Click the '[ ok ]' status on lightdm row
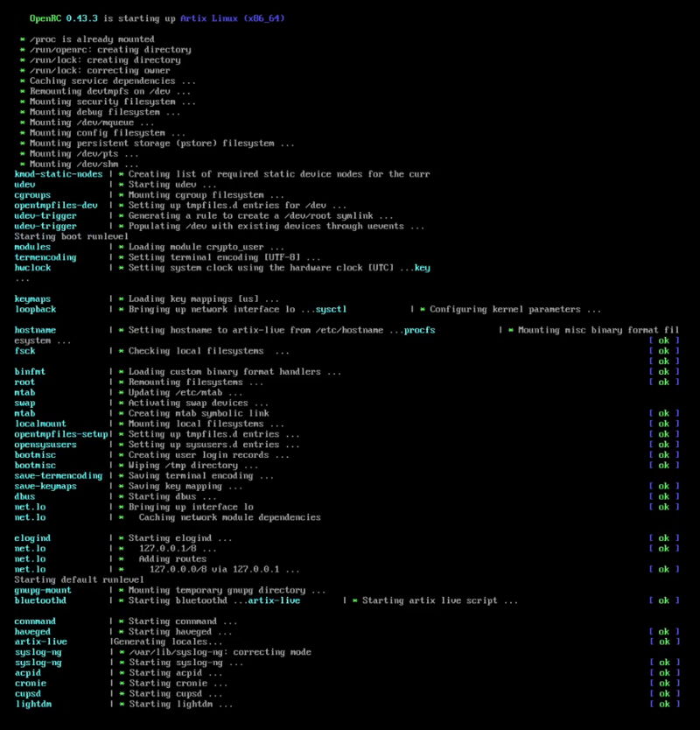Screen dimensions: 700x730 [665, 705]
